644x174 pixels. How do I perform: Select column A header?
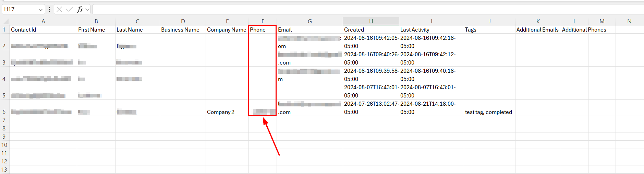[x=43, y=21]
